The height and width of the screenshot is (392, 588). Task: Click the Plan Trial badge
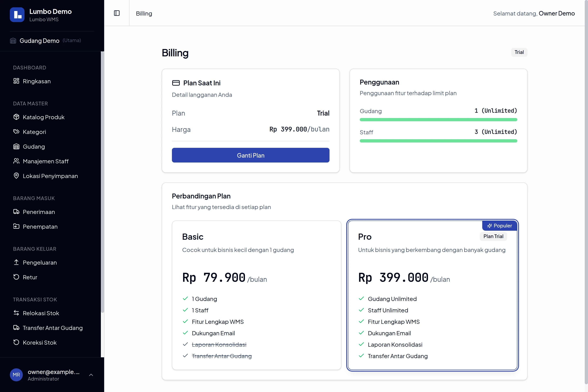(x=493, y=236)
